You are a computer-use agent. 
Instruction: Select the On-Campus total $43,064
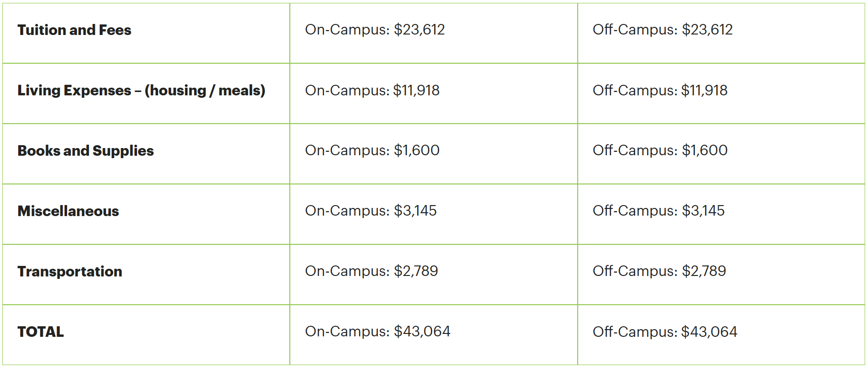click(377, 332)
